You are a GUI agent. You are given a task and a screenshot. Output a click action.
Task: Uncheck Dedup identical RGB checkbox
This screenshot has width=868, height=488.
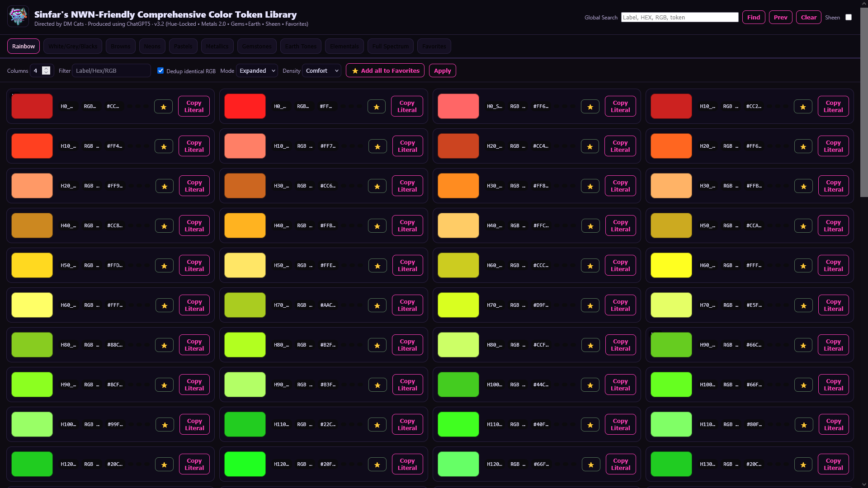click(160, 70)
